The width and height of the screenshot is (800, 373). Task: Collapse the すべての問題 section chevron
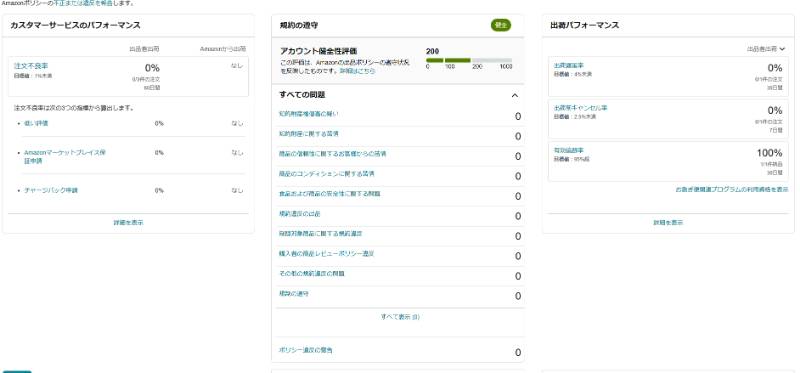click(515, 95)
